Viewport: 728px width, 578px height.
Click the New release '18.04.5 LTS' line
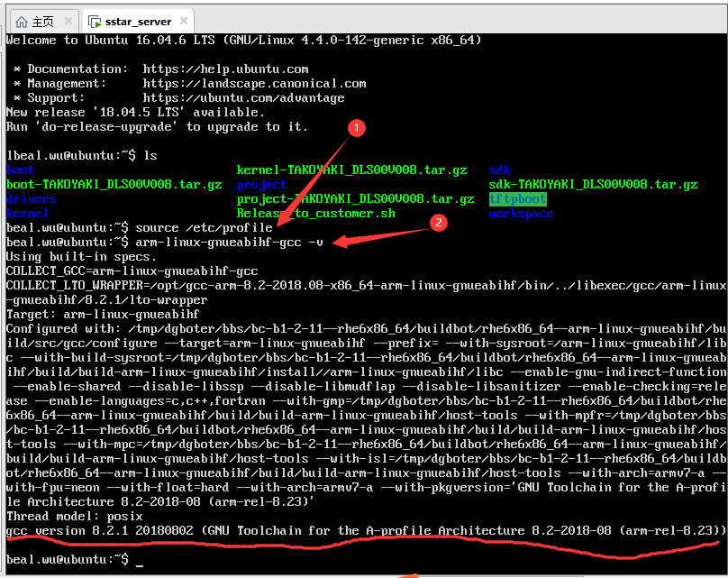(x=135, y=113)
